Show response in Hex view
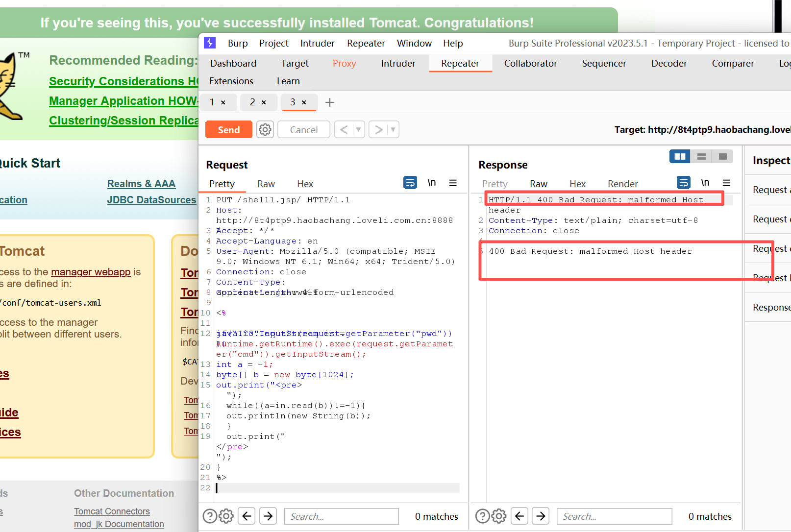 pos(577,184)
